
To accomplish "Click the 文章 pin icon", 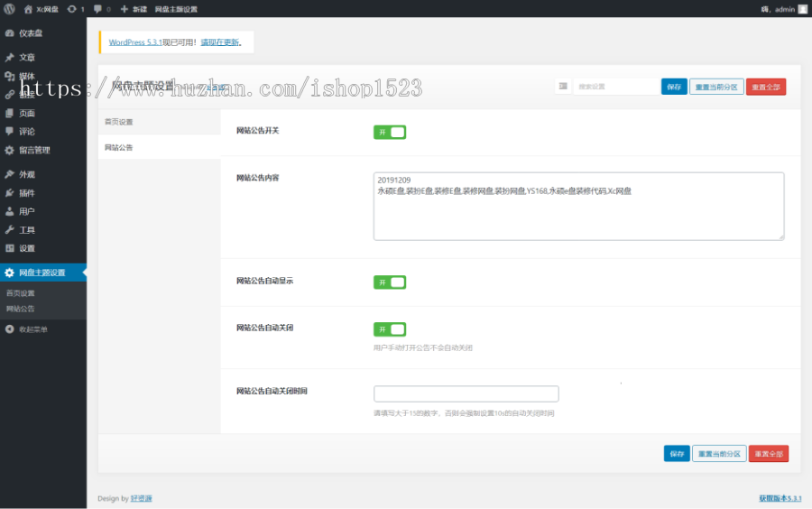I will tap(9, 57).
